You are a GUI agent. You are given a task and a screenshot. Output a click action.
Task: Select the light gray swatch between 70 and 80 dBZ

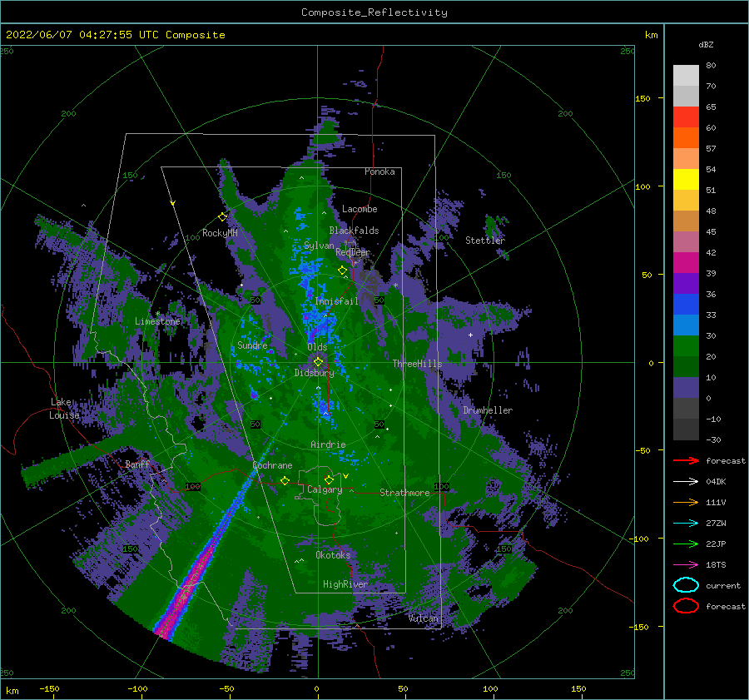[x=686, y=76]
